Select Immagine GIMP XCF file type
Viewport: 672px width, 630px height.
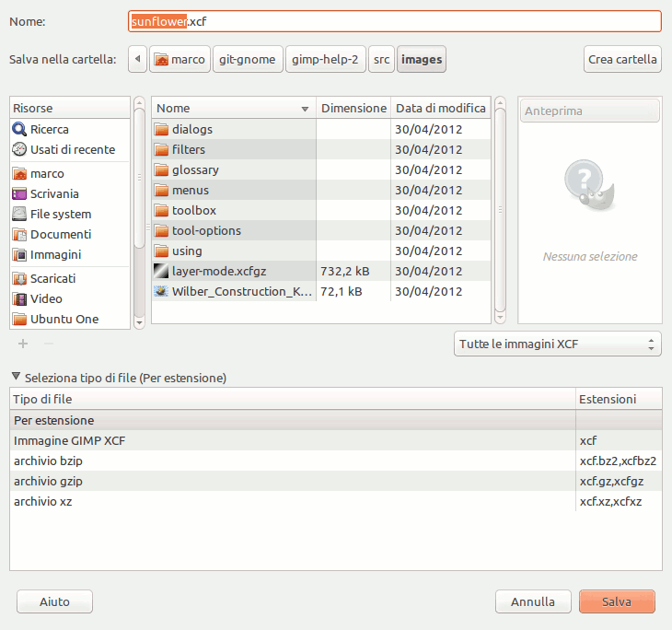coord(69,441)
